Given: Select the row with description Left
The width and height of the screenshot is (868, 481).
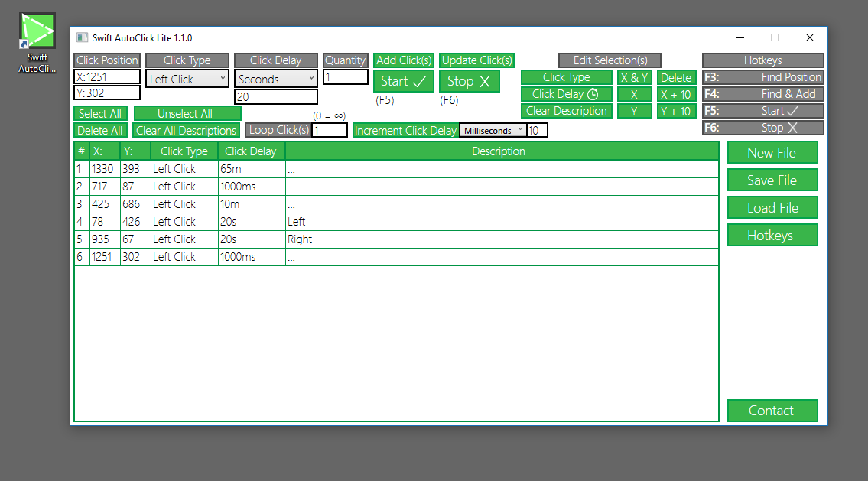Looking at the screenshot, I should click(x=396, y=222).
